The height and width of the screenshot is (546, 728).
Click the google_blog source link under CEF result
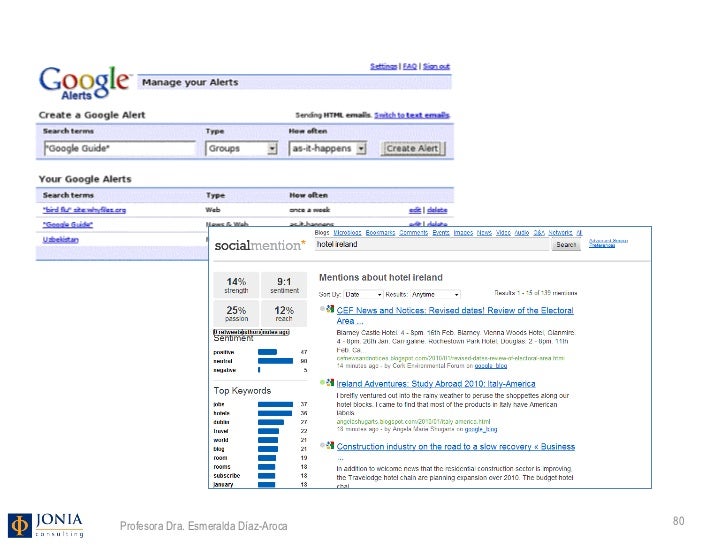coord(491,366)
